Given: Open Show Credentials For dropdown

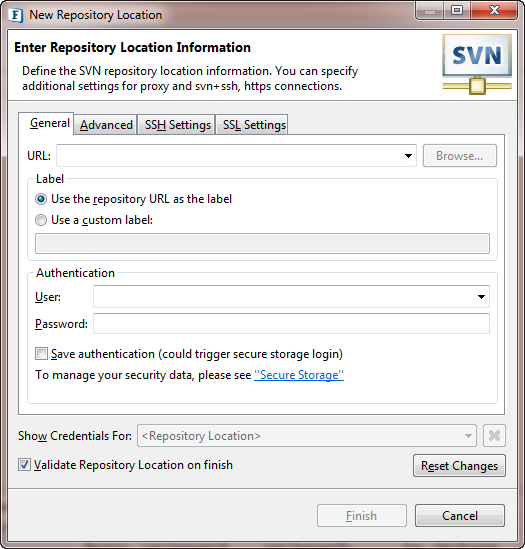Looking at the screenshot, I should pos(307,436).
